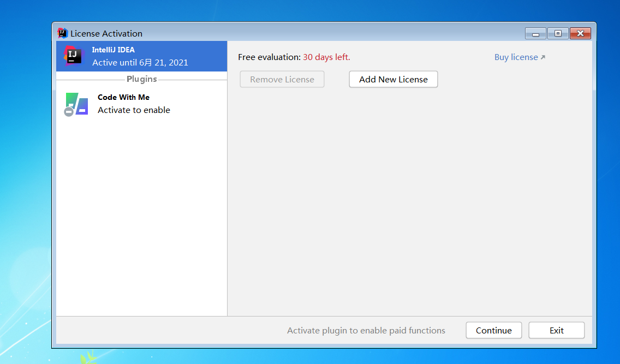Click the 'Activate to enable' text
Viewport: 620px width, 364px height.
click(x=134, y=110)
